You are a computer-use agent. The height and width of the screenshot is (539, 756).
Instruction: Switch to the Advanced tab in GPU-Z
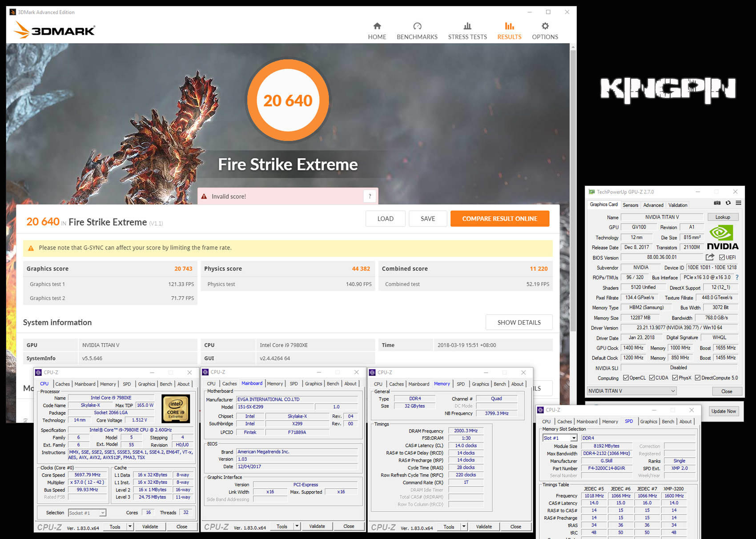tap(653, 205)
